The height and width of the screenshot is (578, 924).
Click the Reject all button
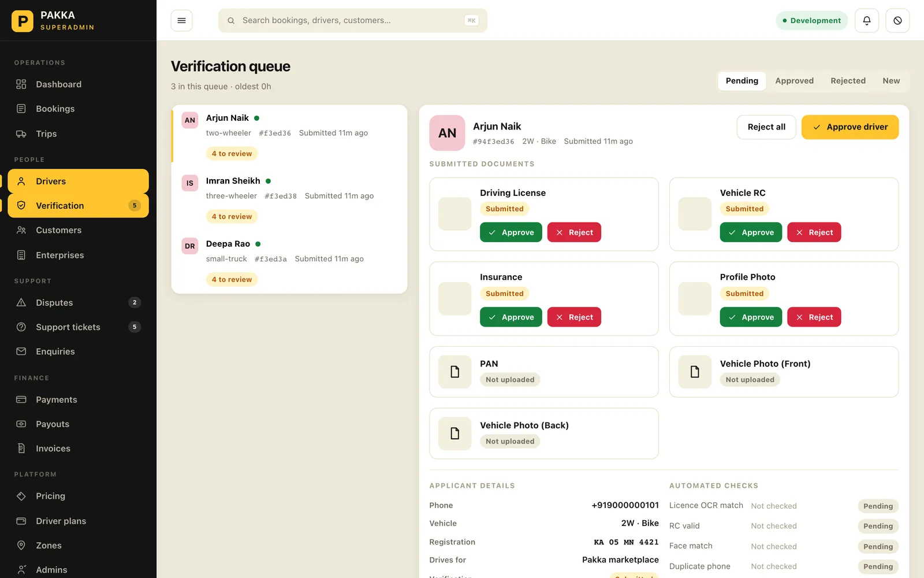[x=766, y=127]
